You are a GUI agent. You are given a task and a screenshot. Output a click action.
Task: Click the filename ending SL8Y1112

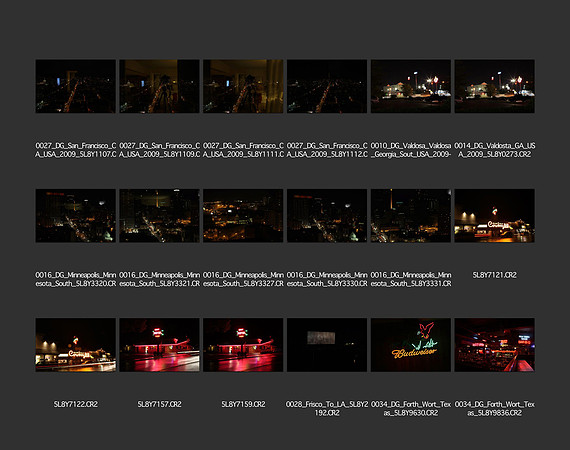(327, 150)
